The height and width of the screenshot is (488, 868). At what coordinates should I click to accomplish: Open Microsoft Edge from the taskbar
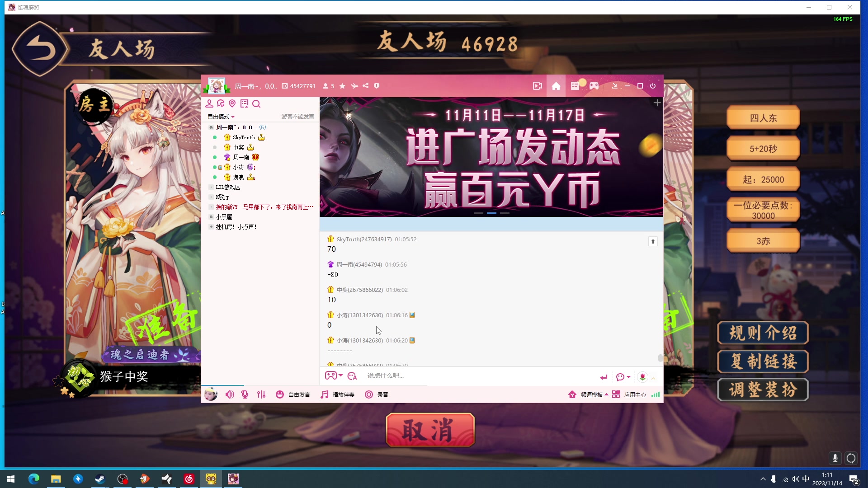coord(34,479)
